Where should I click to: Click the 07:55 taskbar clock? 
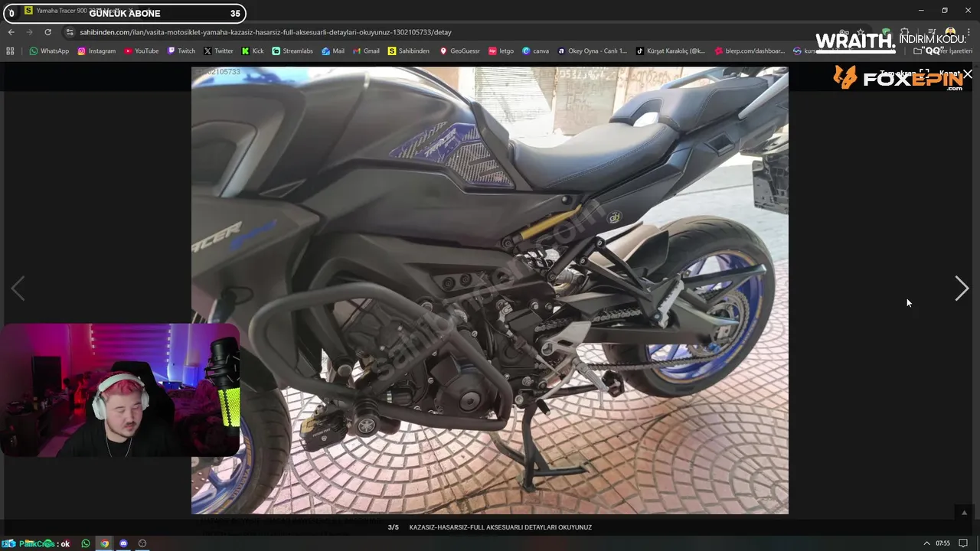(x=942, y=543)
